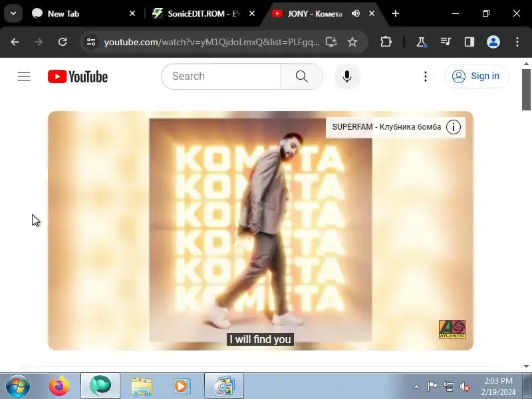This screenshot has height=399, width=532.
Task: Close the New Tab tab
Action: tap(132, 13)
